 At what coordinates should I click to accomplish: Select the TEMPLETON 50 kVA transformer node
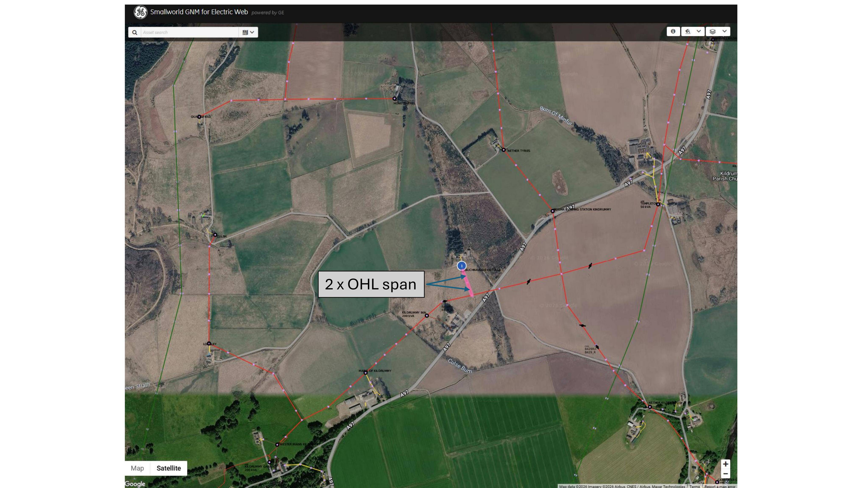coord(658,204)
